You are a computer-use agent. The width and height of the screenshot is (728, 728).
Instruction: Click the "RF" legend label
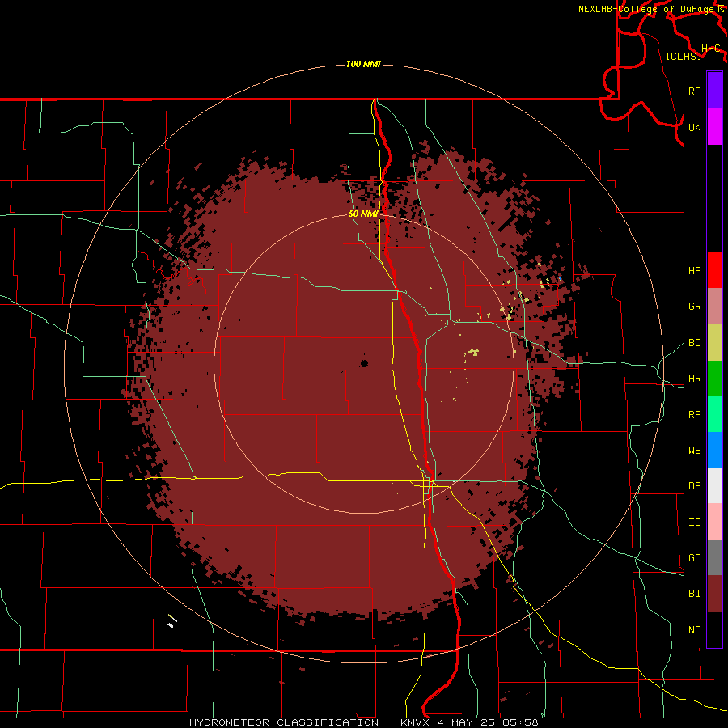pyautogui.click(x=694, y=91)
